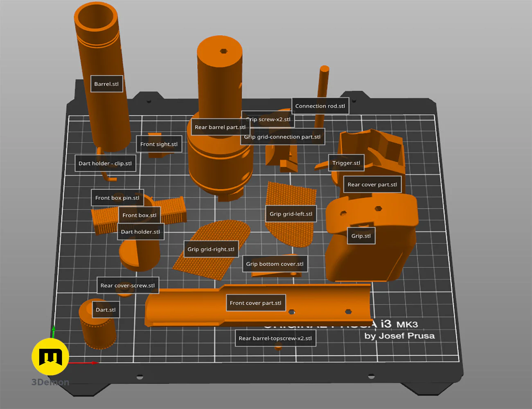
Task: Click the Rear cover part.stl label
Action: tap(372, 184)
